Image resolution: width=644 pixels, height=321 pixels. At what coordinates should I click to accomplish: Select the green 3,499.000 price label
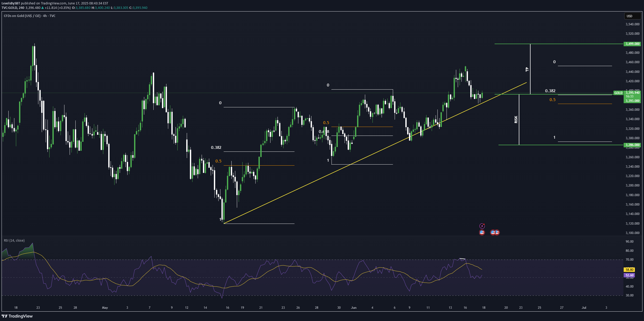click(632, 44)
